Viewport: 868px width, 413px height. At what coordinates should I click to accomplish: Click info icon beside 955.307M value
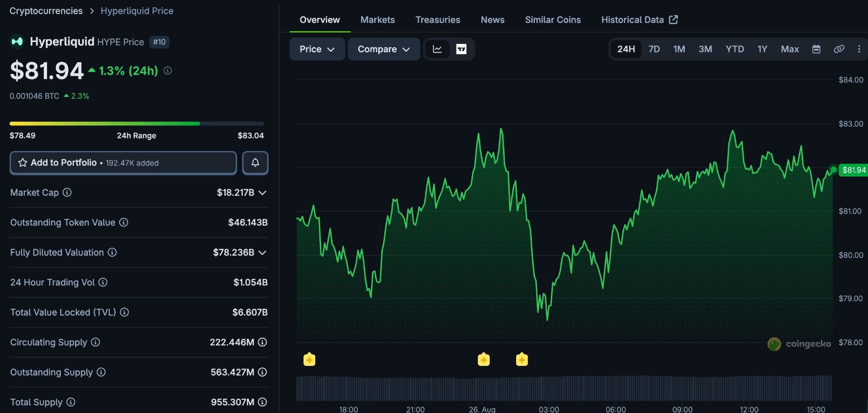tap(262, 402)
